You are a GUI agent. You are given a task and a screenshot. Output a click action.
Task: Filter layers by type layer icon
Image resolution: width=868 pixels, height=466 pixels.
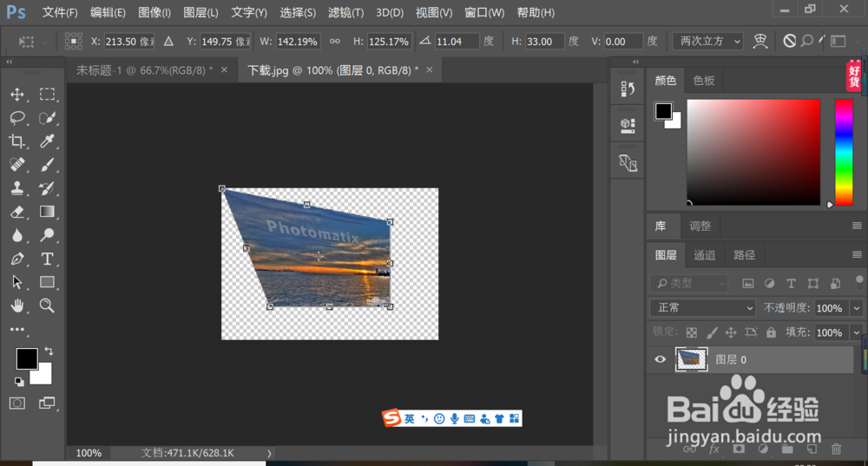tap(791, 284)
